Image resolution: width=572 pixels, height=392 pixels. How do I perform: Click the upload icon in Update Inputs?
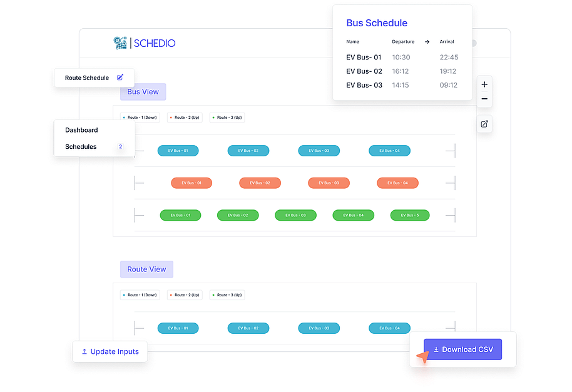tap(84, 351)
